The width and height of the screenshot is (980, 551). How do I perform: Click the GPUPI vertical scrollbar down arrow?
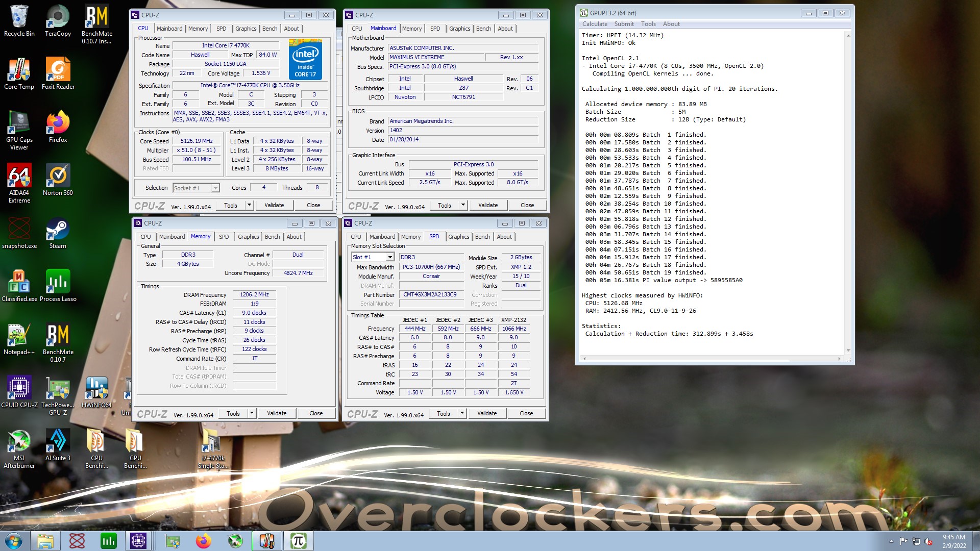pyautogui.click(x=848, y=350)
